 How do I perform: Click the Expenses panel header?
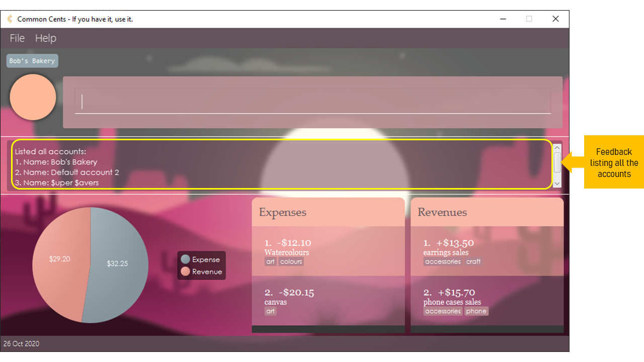click(328, 212)
